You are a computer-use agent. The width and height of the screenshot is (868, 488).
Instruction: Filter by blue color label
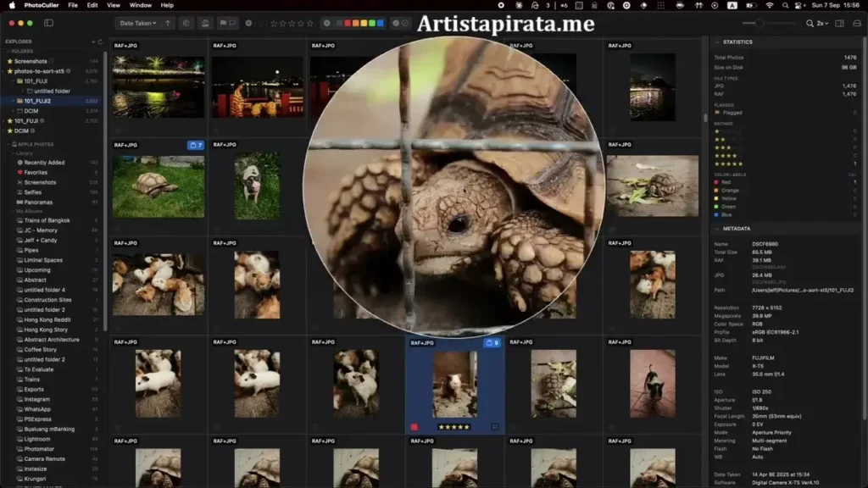coord(380,23)
